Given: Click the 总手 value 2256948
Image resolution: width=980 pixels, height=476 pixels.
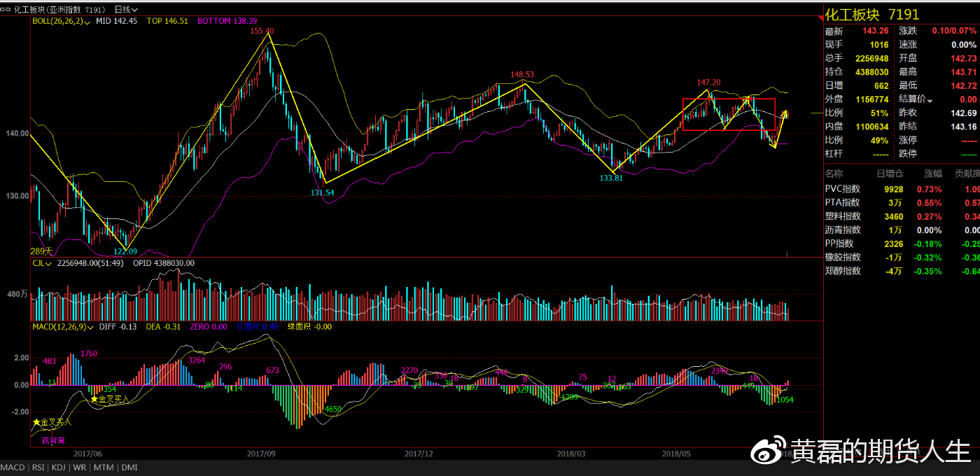Looking at the screenshot, I should [x=871, y=58].
